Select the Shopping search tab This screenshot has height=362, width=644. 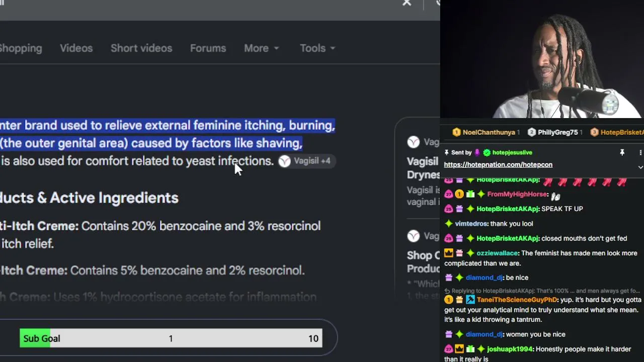pos(21,48)
